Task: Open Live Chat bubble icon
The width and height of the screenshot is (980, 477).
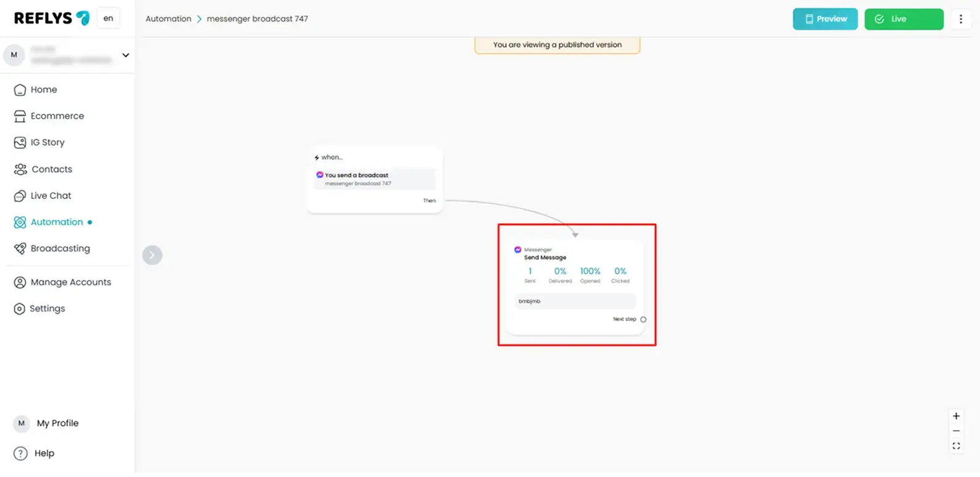Action: pyautogui.click(x=20, y=196)
